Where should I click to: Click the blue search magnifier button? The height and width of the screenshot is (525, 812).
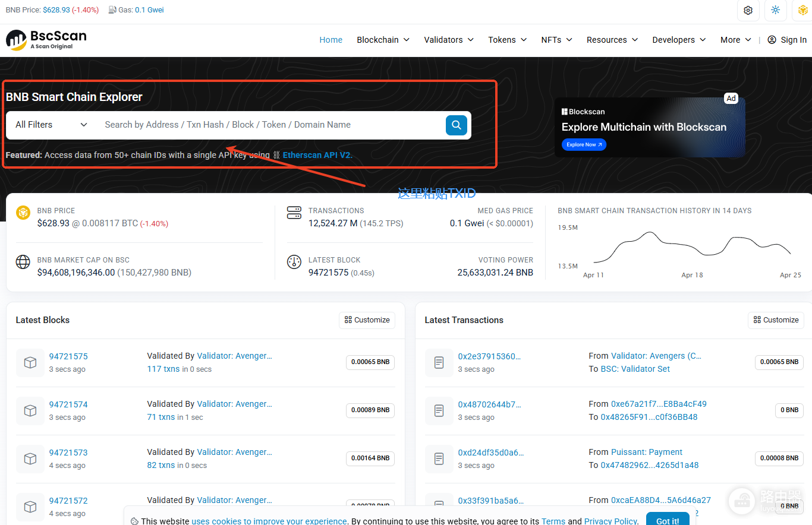(457, 125)
